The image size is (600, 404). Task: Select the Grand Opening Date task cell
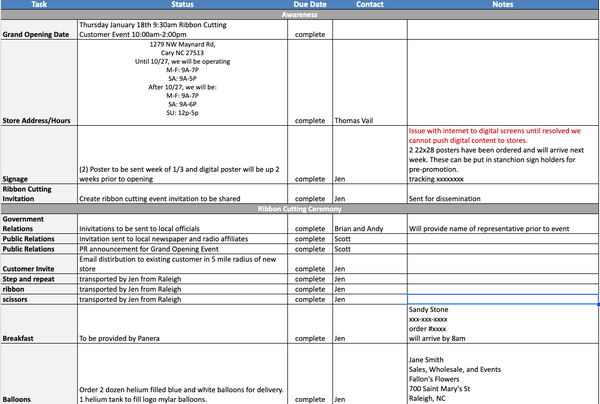pos(37,34)
